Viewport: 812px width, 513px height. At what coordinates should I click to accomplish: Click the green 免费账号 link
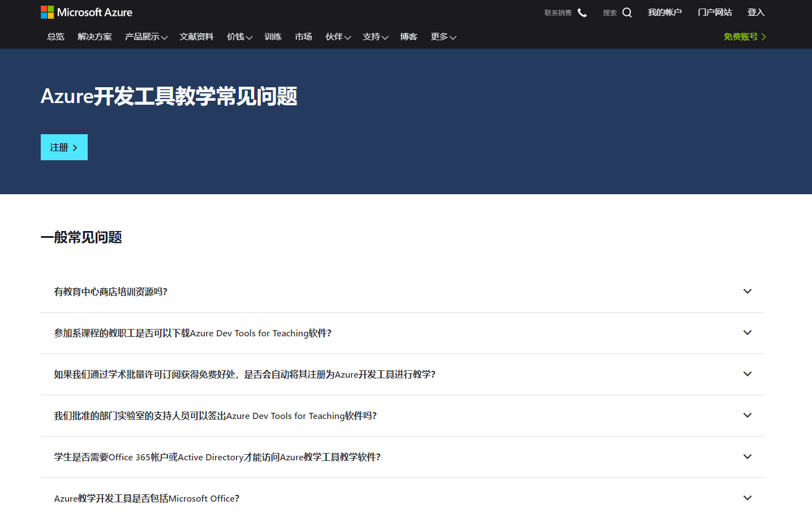point(744,37)
